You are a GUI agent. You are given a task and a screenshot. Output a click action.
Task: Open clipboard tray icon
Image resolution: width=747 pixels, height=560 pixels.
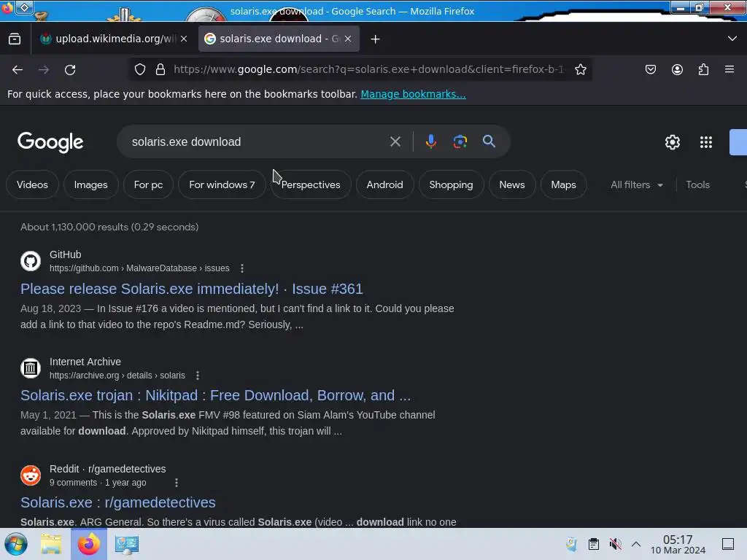click(x=593, y=544)
